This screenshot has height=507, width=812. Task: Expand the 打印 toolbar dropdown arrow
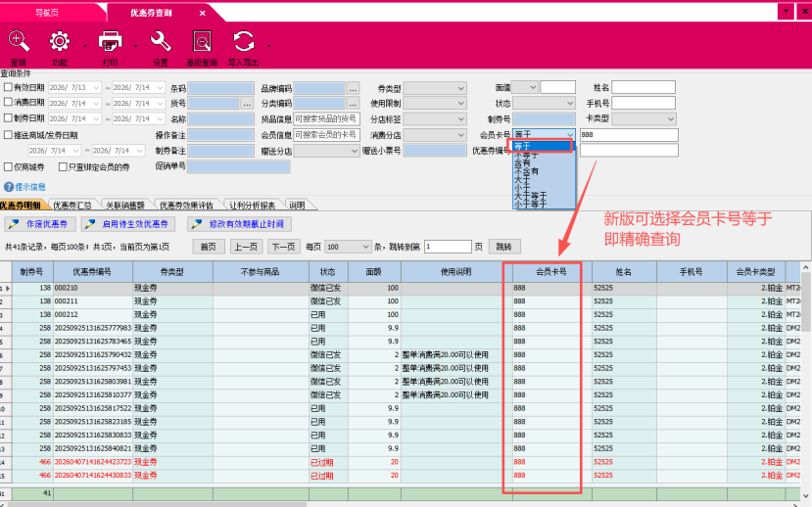point(136,46)
